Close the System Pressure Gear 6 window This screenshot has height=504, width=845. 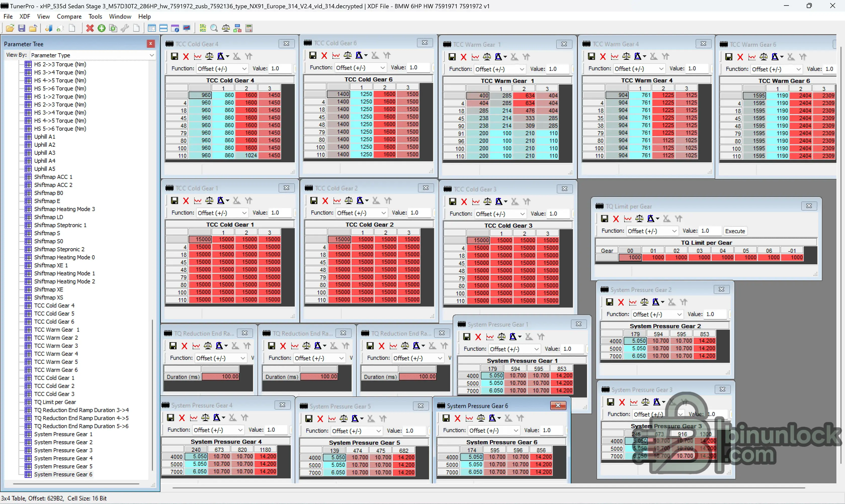(x=558, y=406)
